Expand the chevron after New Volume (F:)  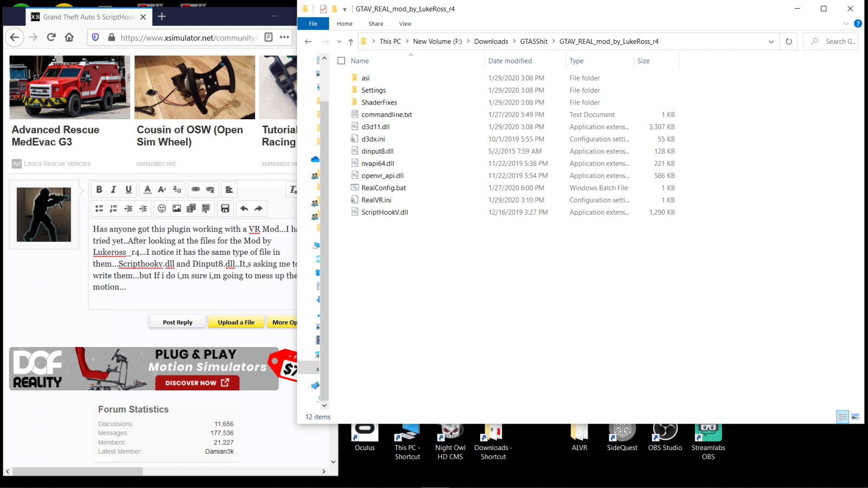click(x=468, y=41)
